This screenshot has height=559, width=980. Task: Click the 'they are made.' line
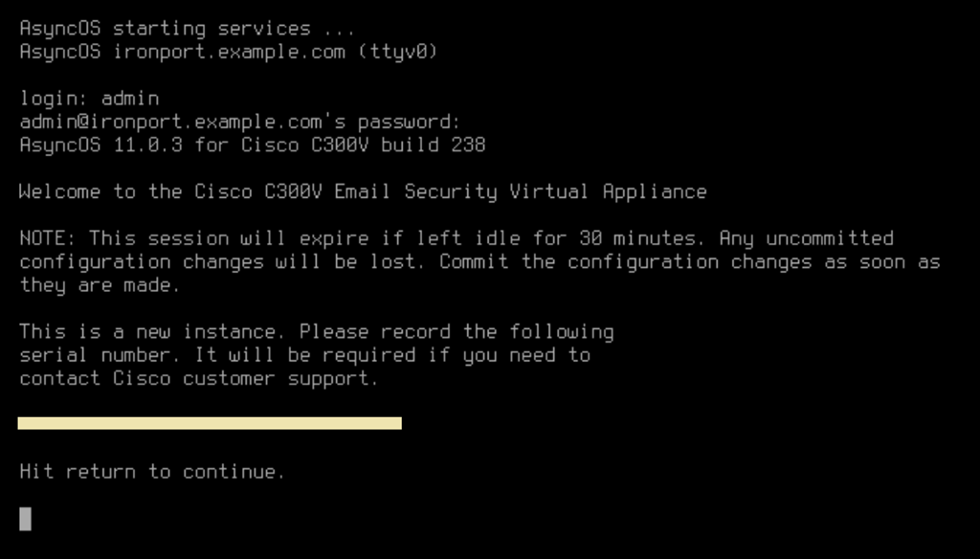[100, 285]
